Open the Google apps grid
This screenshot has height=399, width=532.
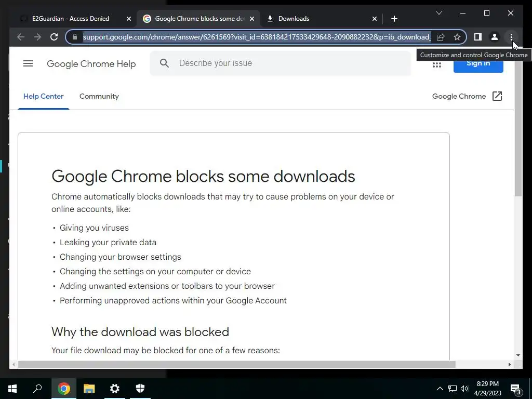[436, 64]
